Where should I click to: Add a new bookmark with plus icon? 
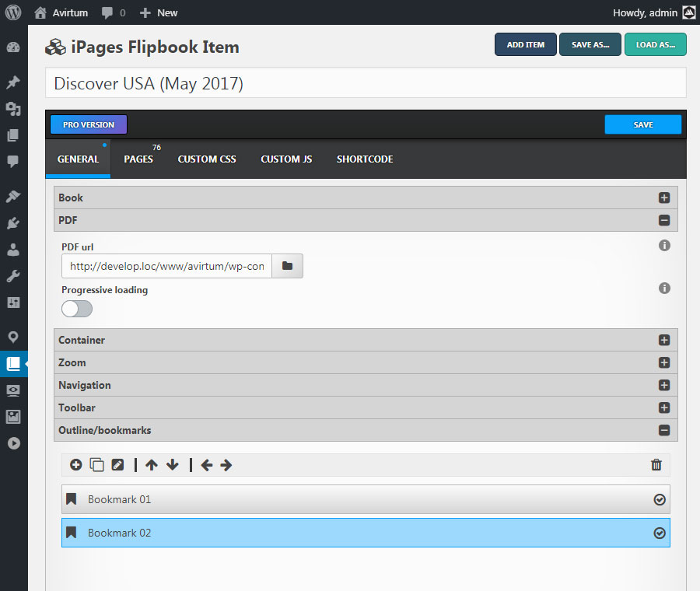click(76, 465)
